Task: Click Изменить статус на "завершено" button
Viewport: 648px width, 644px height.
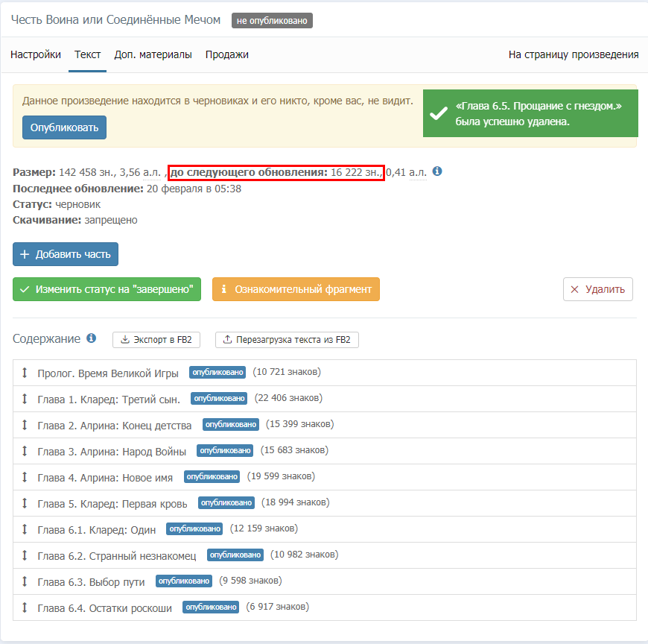Action: click(107, 289)
